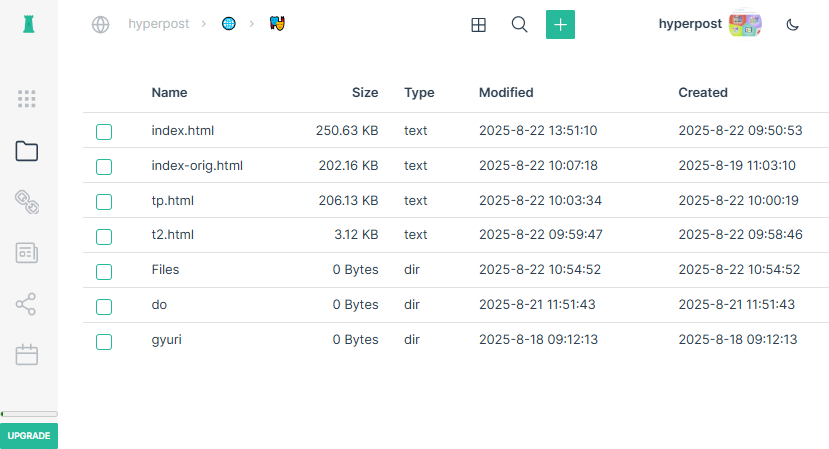Select the t2.html checkbox

click(x=104, y=236)
